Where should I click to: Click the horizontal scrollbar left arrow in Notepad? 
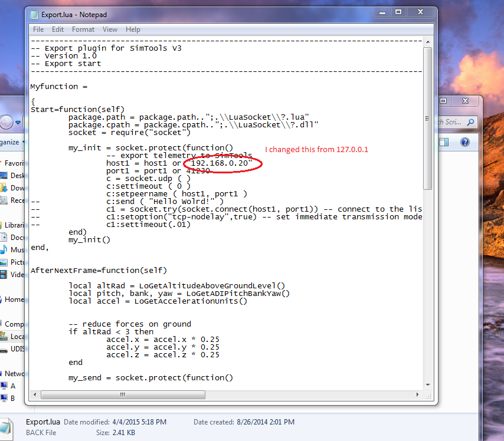pos(35,394)
